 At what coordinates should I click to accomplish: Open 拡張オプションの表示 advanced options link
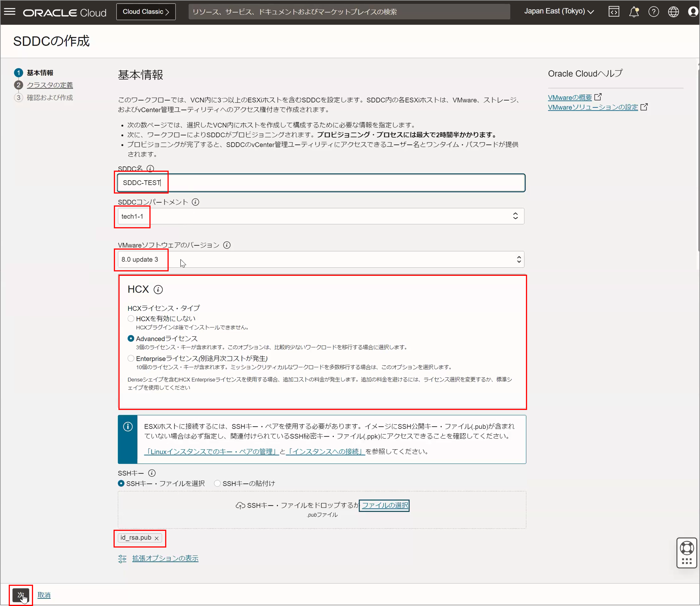165,558
